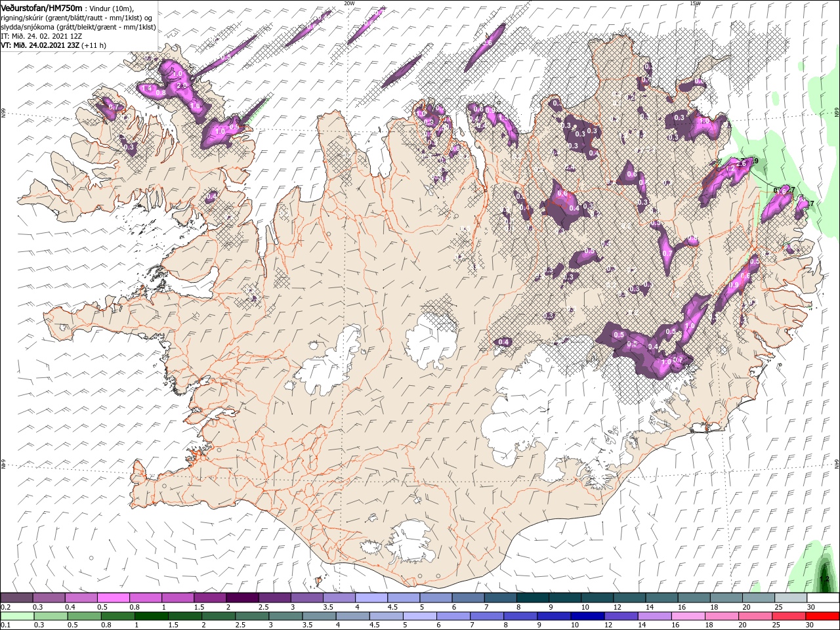The image size is (840, 630).
Task: Click the 0.5 swatch in upper snow scale
Action: point(113,598)
